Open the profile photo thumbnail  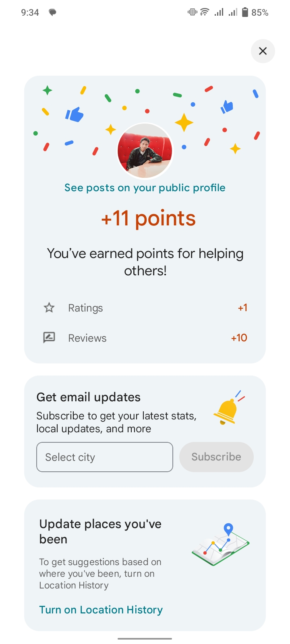pos(145,151)
